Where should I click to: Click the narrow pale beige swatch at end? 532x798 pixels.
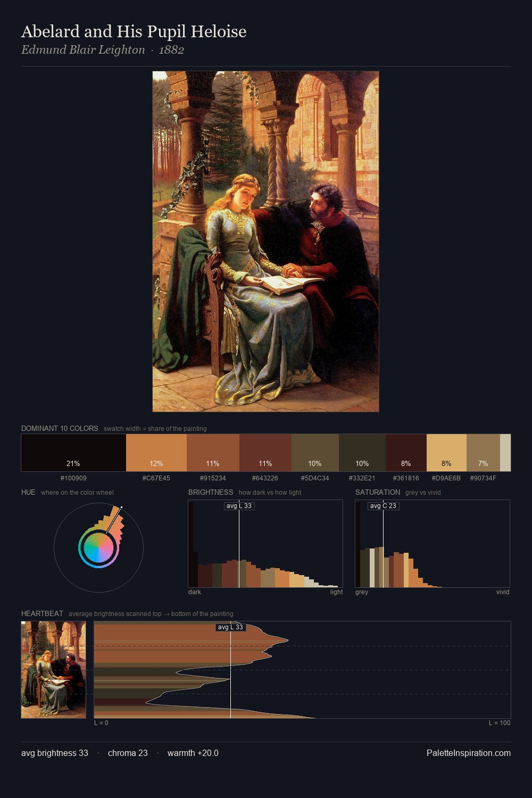[505, 453]
